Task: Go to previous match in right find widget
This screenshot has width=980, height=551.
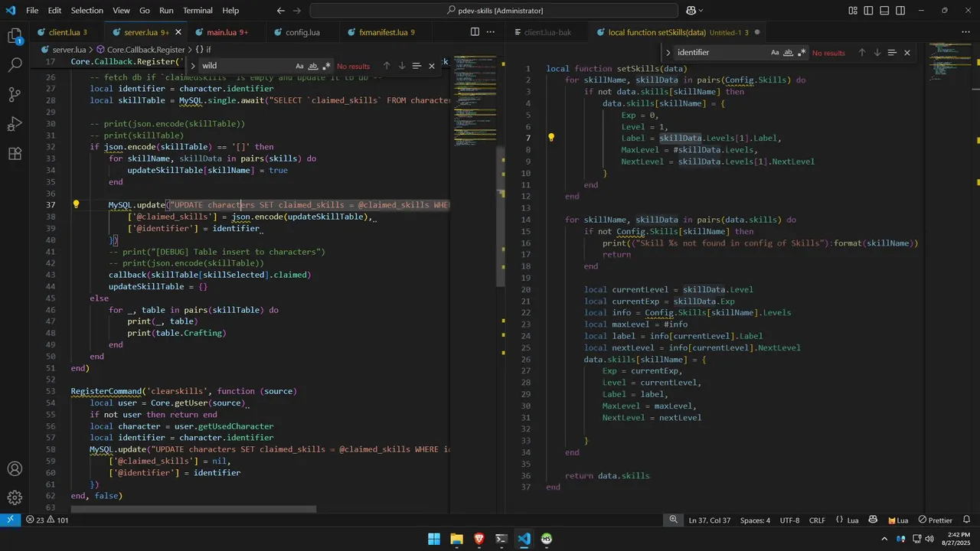Action: point(862,53)
